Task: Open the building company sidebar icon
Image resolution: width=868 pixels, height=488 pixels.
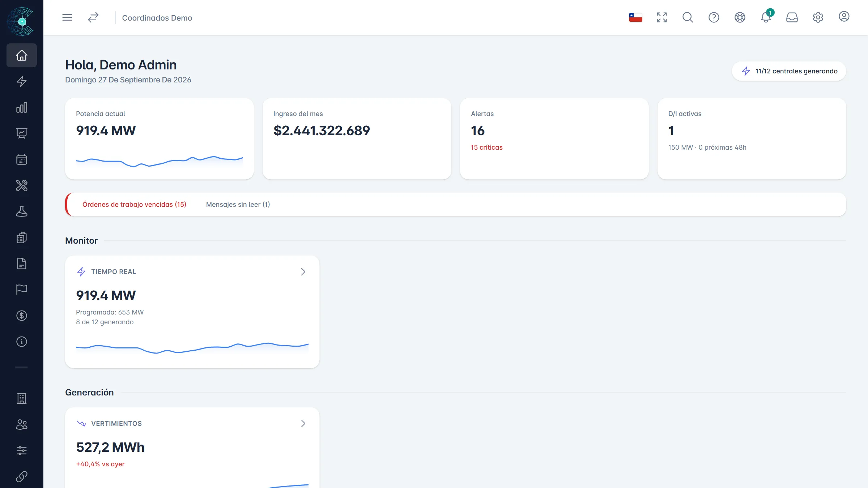Action: click(22, 399)
